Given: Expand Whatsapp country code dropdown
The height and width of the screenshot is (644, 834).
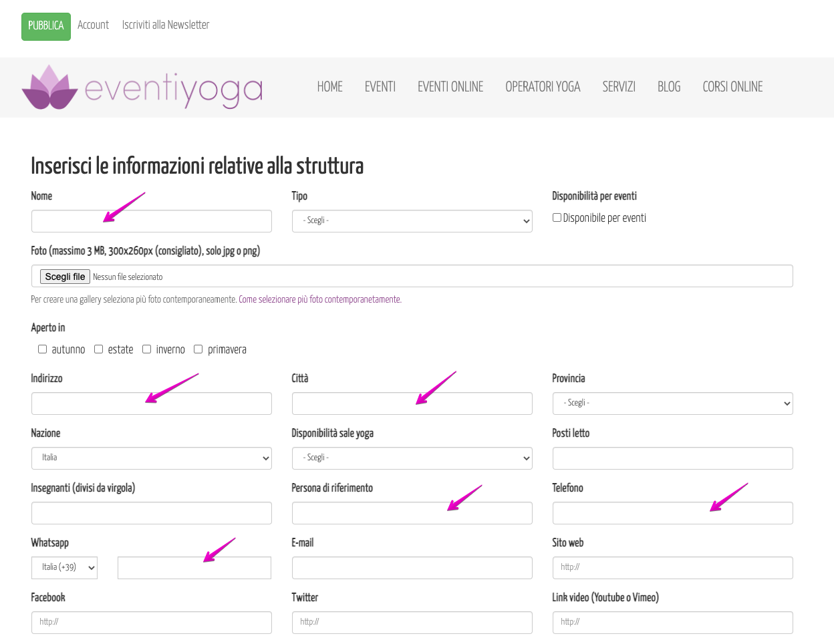Looking at the screenshot, I should [64, 568].
